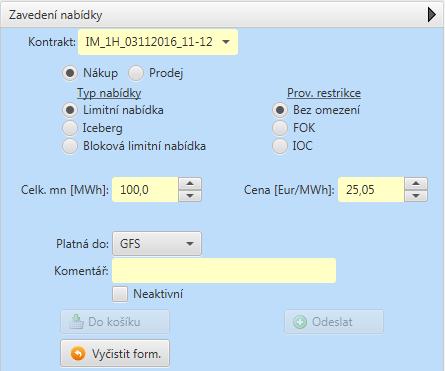Increase Celk. mn quantity with up arrow

tap(190, 183)
